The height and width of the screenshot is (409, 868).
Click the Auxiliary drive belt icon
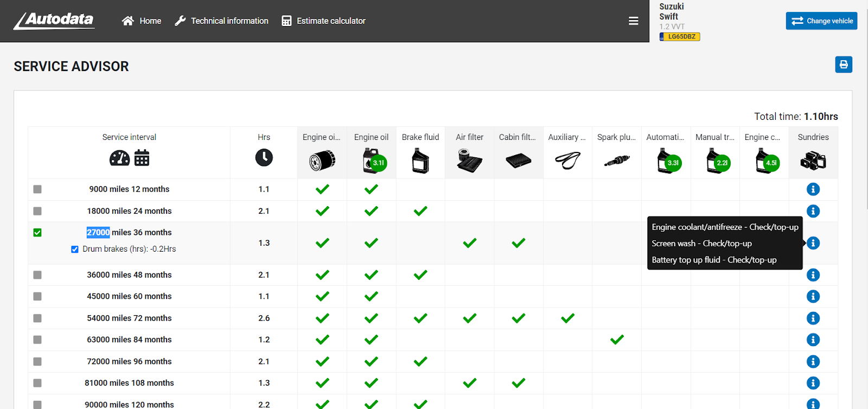(x=567, y=161)
